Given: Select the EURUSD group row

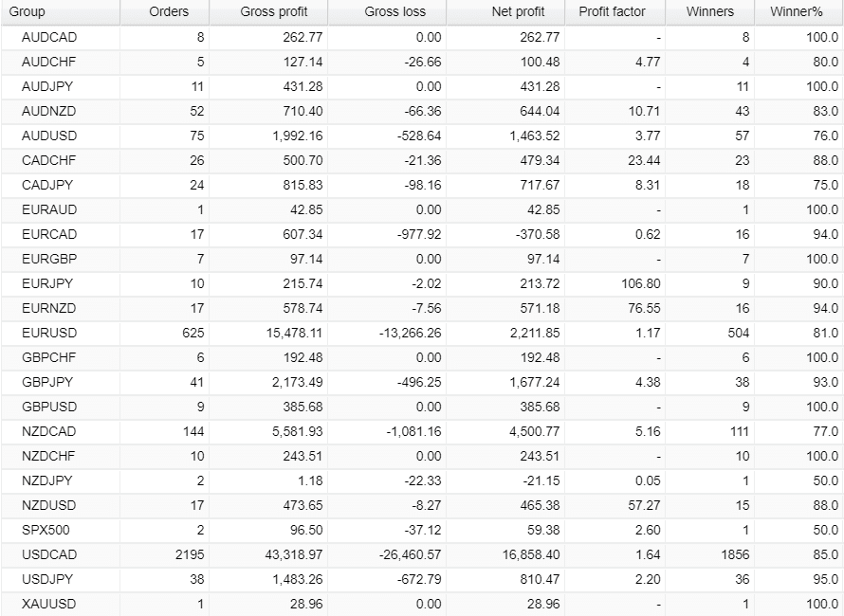Looking at the screenshot, I should point(422,333).
